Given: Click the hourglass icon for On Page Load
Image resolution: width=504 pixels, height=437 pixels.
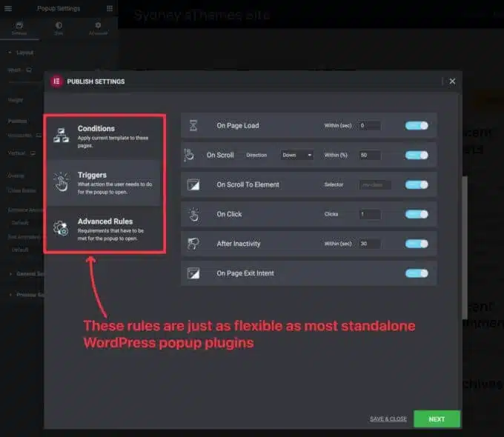Looking at the screenshot, I should point(193,125).
